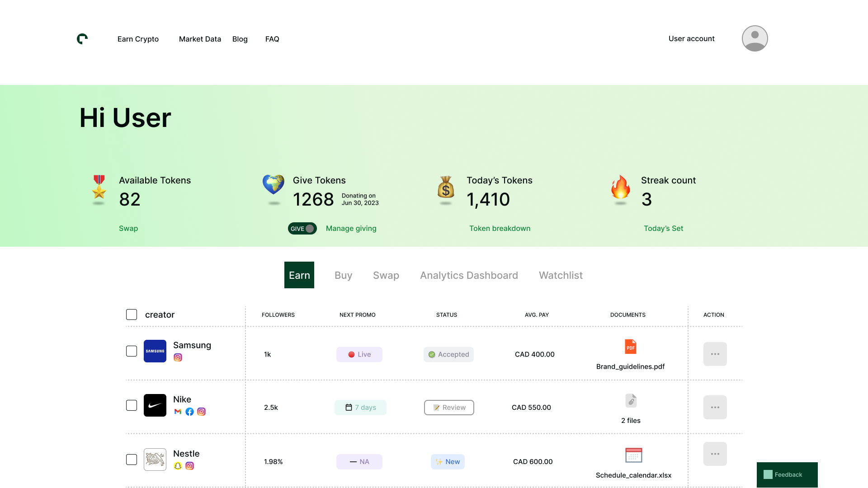Check the Samsung row checkbox
The height and width of the screenshot is (488, 868).
click(132, 351)
